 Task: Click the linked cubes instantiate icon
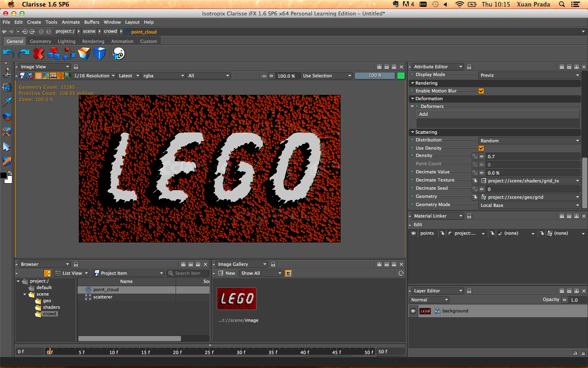[x=69, y=54]
